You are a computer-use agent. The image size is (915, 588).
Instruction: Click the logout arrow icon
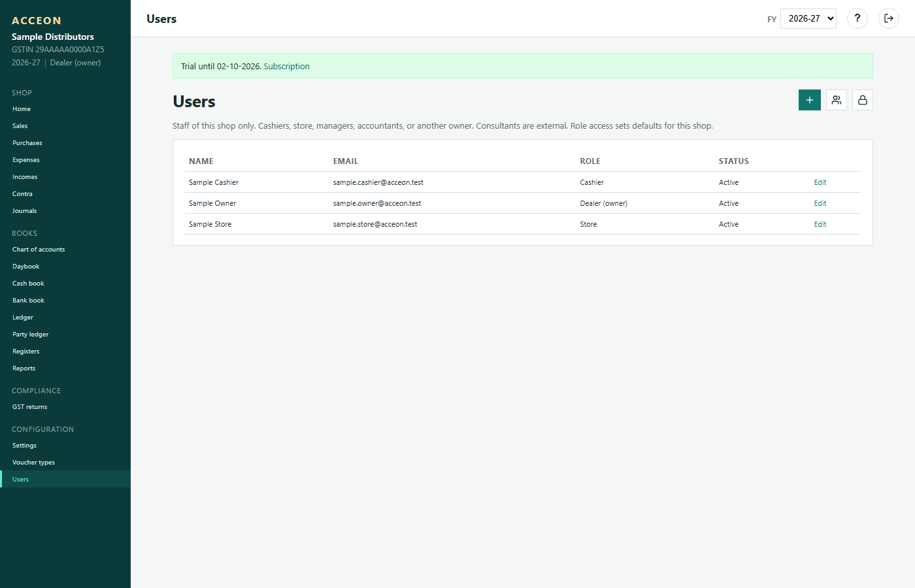(889, 18)
